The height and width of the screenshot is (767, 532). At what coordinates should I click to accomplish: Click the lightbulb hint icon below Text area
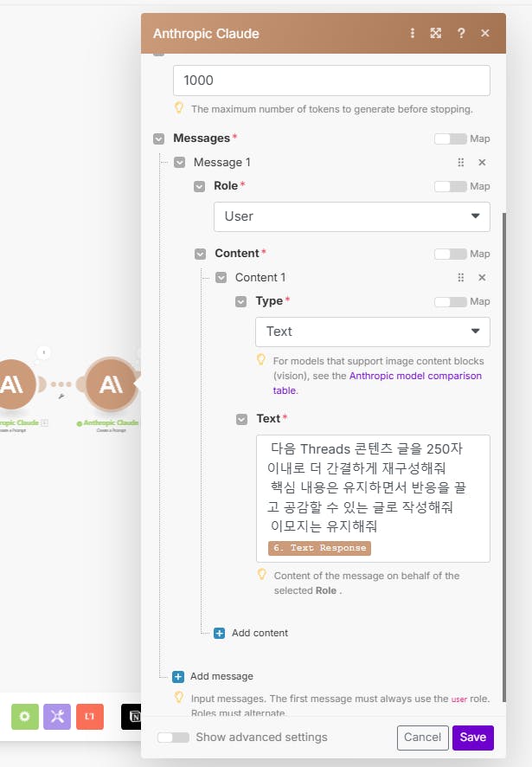pyautogui.click(x=262, y=575)
